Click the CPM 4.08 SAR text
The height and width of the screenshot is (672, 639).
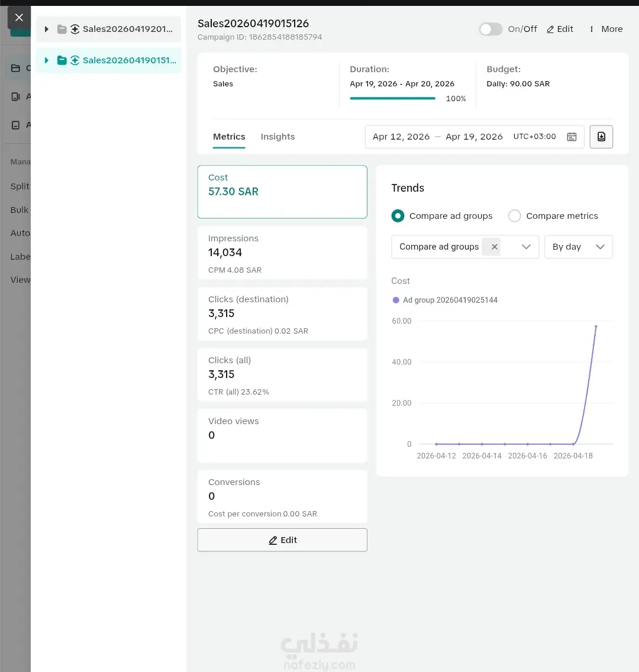pyautogui.click(x=235, y=270)
